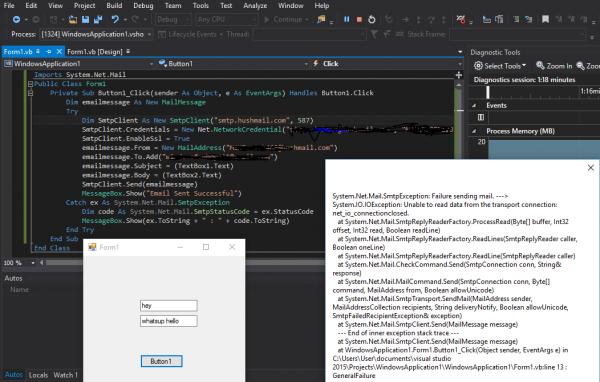Click the 'whatsup hello' text box in Form1
The width and height of the screenshot is (600, 382).
[x=169, y=321]
